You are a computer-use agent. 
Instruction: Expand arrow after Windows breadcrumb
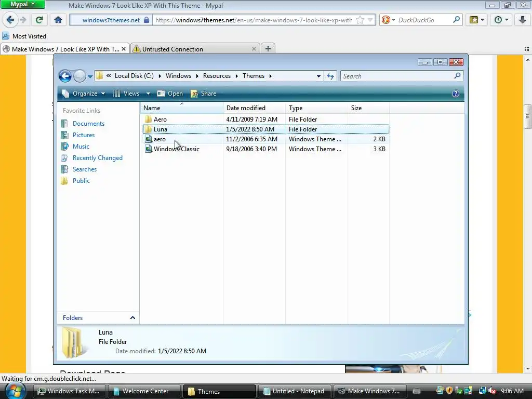point(197,76)
